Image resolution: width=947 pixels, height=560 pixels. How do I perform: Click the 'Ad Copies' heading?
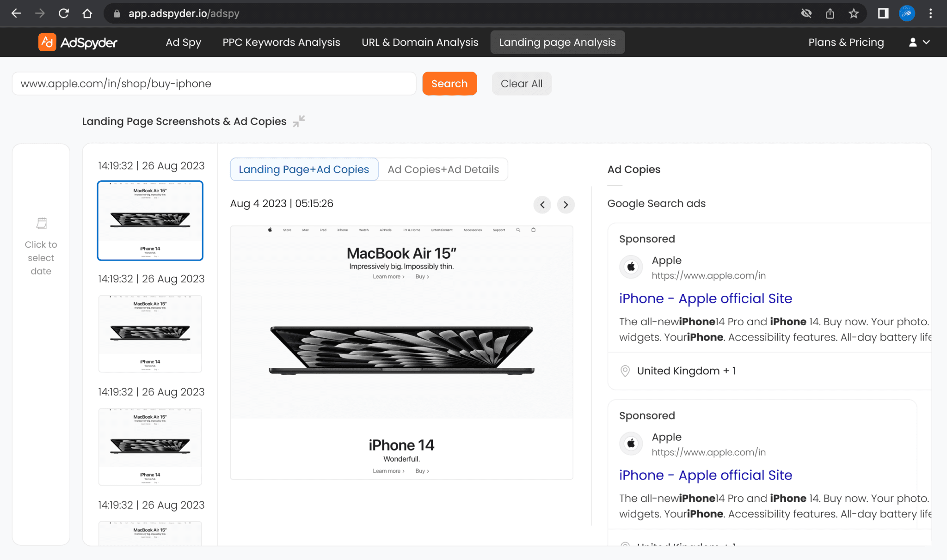(634, 170)
